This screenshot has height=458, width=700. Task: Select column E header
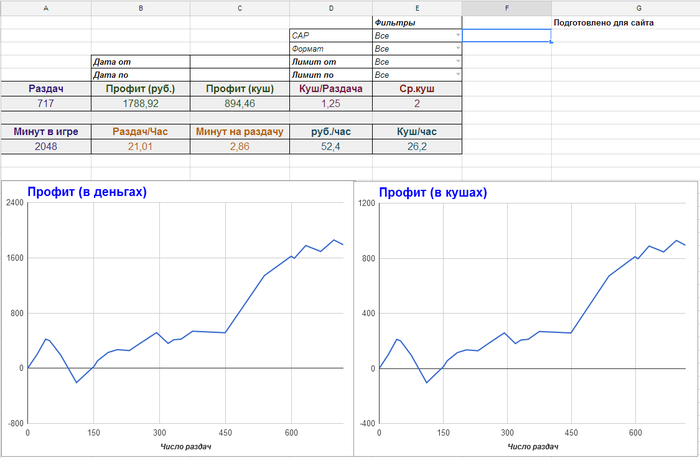tap(417, 8)
